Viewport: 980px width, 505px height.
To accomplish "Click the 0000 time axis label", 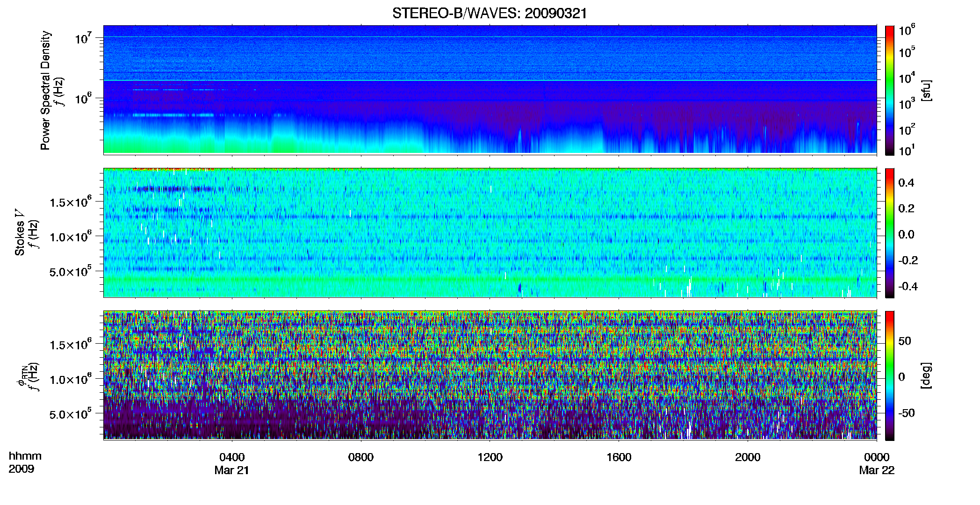I will (877, 457).
